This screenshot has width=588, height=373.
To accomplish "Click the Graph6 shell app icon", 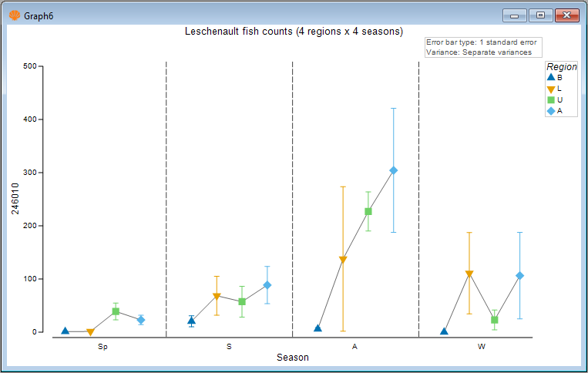I will [15, 15].
